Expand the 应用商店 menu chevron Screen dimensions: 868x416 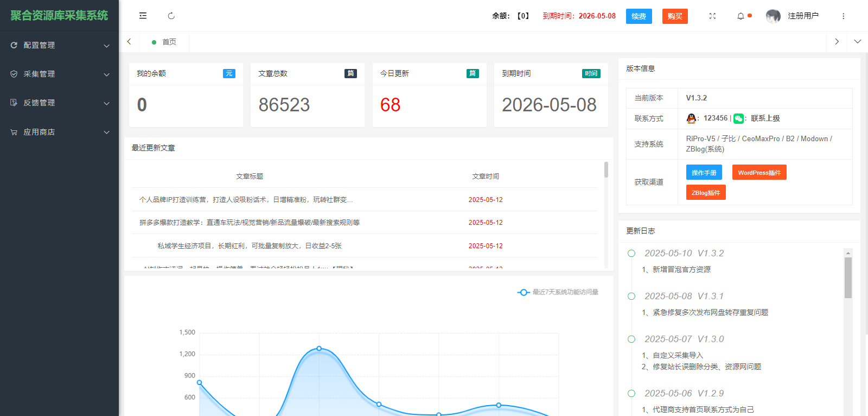tap(107, 133)
